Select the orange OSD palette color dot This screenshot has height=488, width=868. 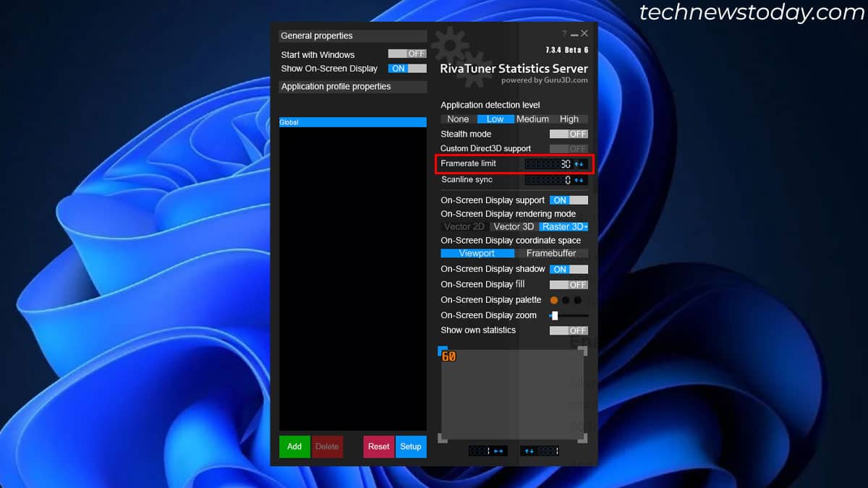click(x=554, y=300)
